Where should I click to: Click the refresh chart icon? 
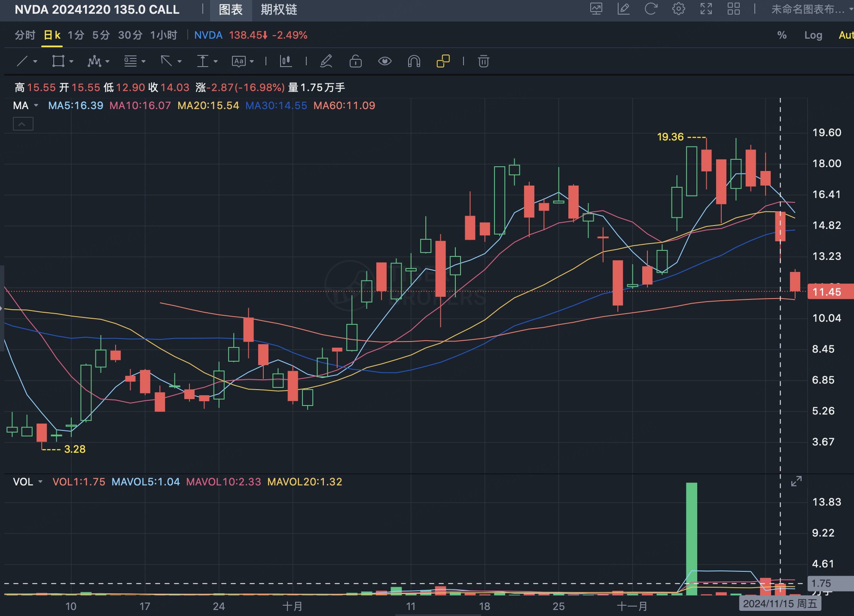[x=651, y=9]
